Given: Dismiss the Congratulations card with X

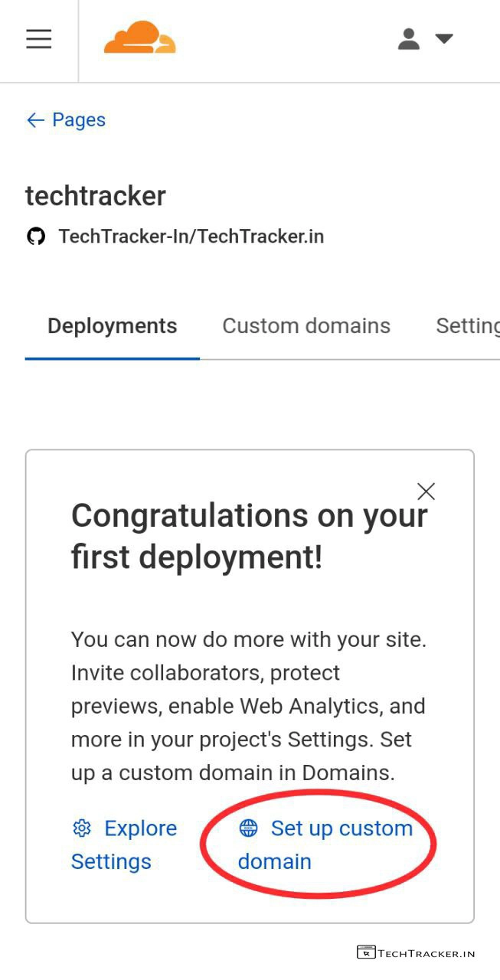Looking at the screenshot, I should click(426, 492).
